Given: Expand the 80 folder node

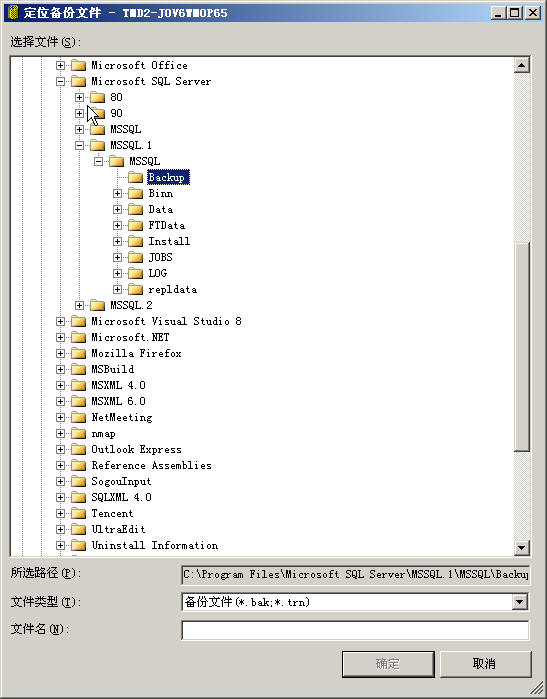Looking at the screenshot, I should coord(79,98).
